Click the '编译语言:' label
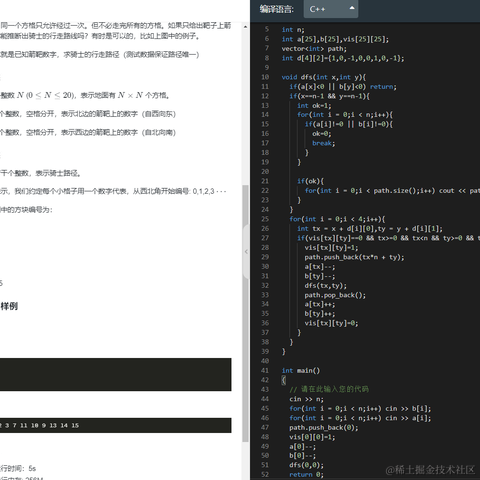This screenshot has height=480, width=480. pos(277,9)
